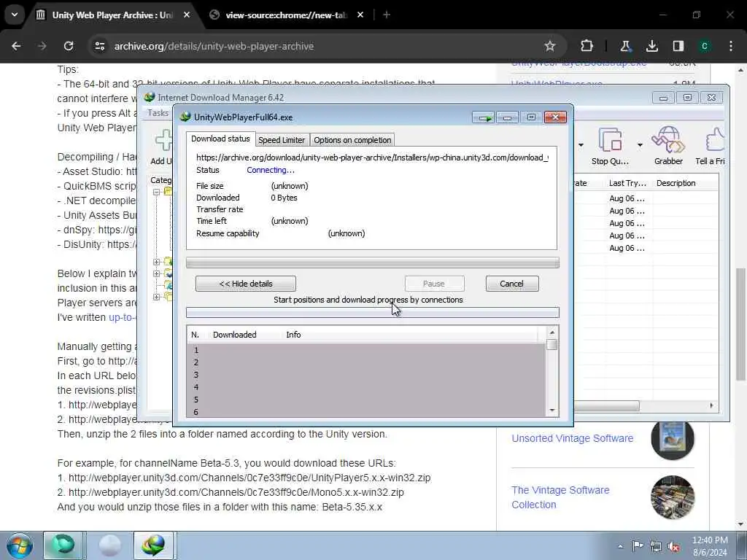Close the Unity Web Player Archive tab

pos(187,15)
